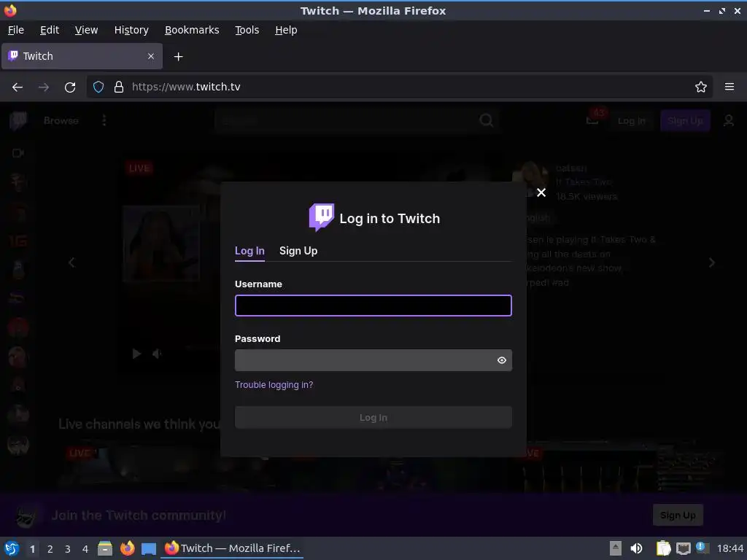Click the show desktop taskbar icon

149,548
